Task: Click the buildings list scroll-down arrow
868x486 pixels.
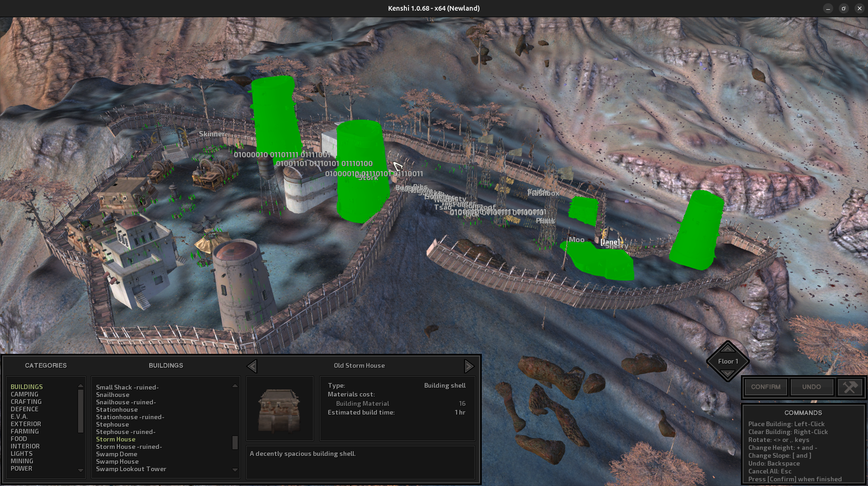Action: click(x=235, y=470)
